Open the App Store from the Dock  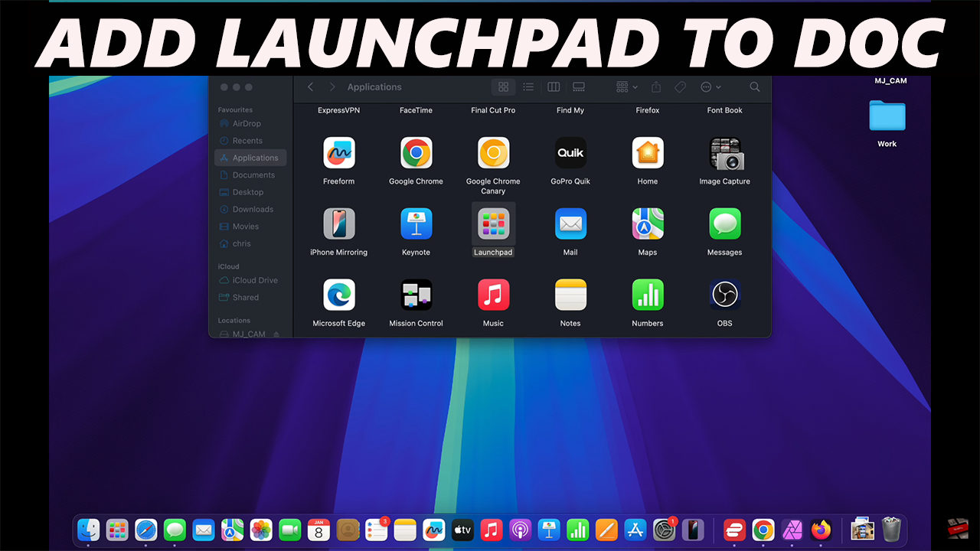[x=635, y=530]
